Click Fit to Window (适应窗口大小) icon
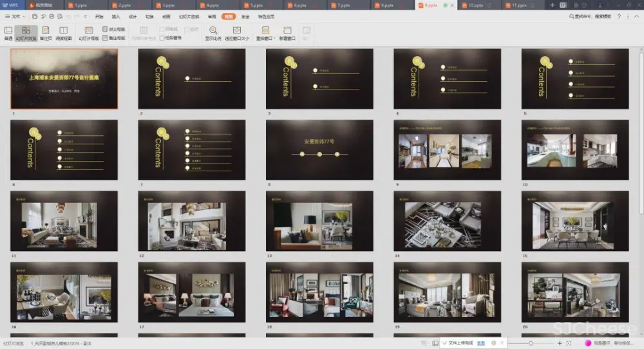The width and height of the screenshot is (644, 349). point(236,33)
